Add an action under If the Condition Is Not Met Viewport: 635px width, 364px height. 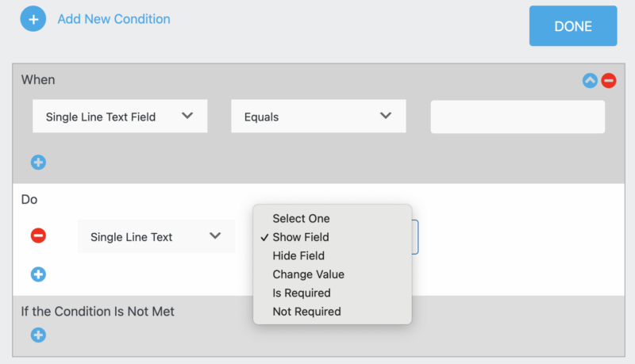click(x=38, y=335)
